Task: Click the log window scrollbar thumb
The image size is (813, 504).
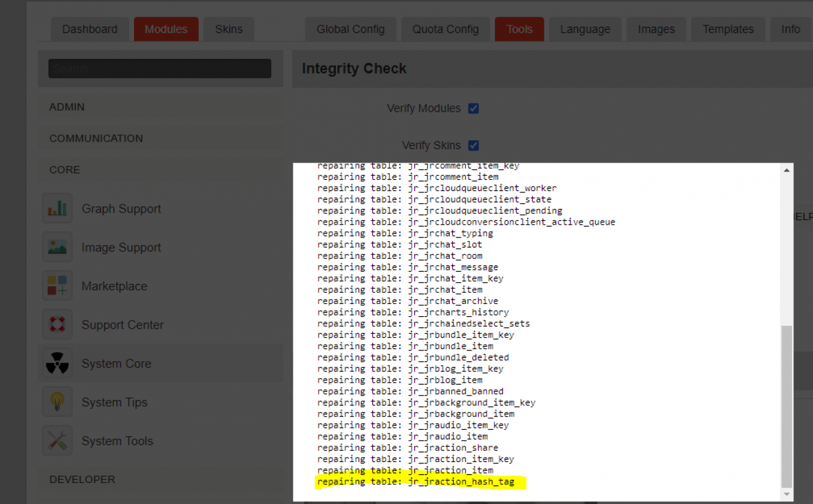Action: [786, 406]
